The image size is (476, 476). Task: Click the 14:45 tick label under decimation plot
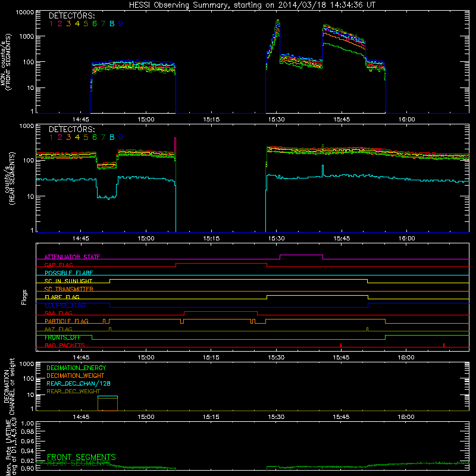pos(81,417)
